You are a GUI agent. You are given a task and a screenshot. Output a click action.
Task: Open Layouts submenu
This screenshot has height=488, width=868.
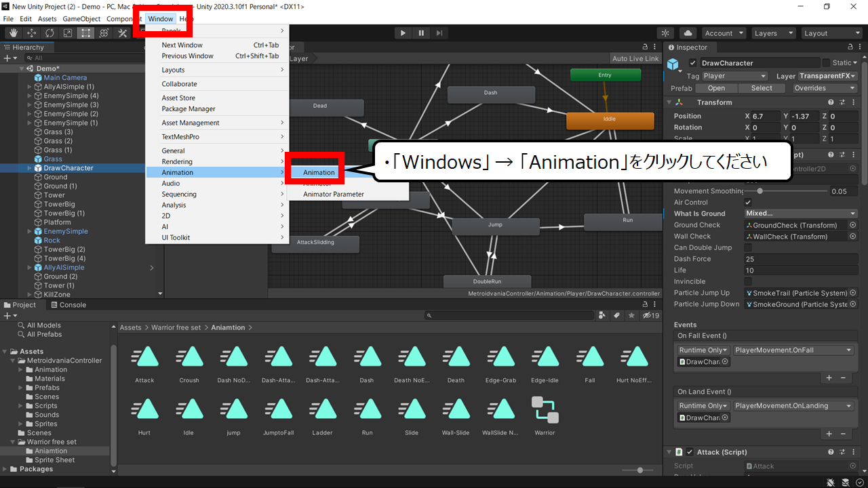217,70
